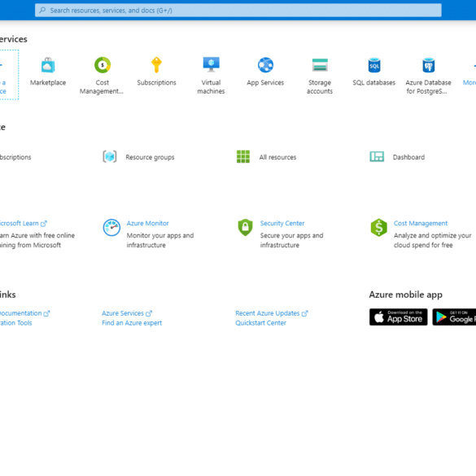Click 'Secure your apps and infrastructure' text

(291, 240)
